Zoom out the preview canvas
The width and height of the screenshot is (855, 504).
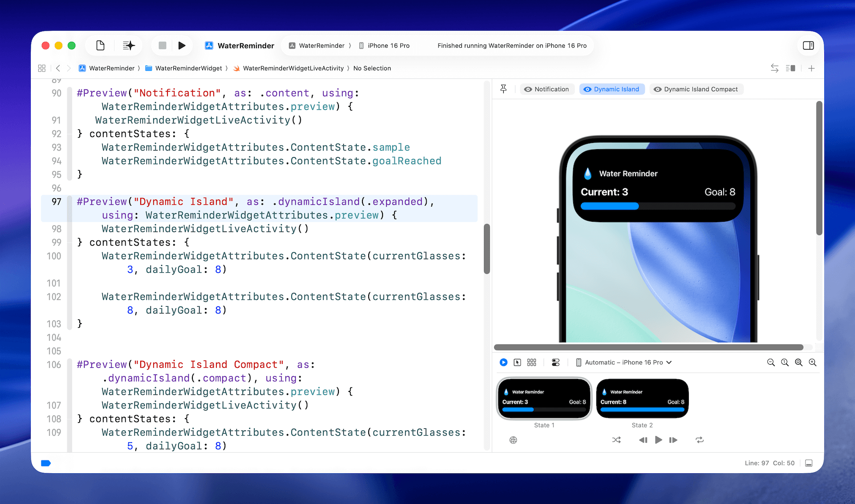[771, 362]
